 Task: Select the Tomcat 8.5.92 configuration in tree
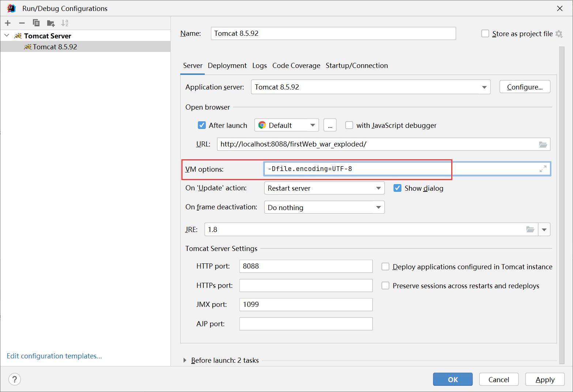(x=85, y=47)
